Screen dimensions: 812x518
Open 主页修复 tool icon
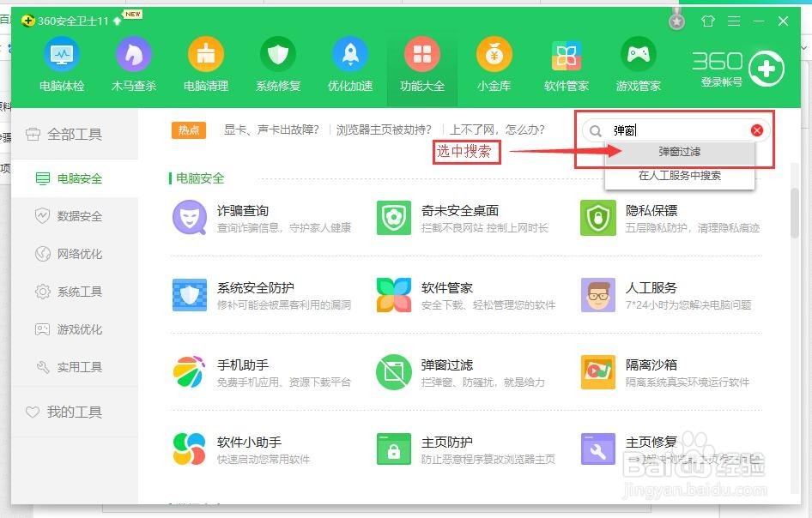(598, 449)
